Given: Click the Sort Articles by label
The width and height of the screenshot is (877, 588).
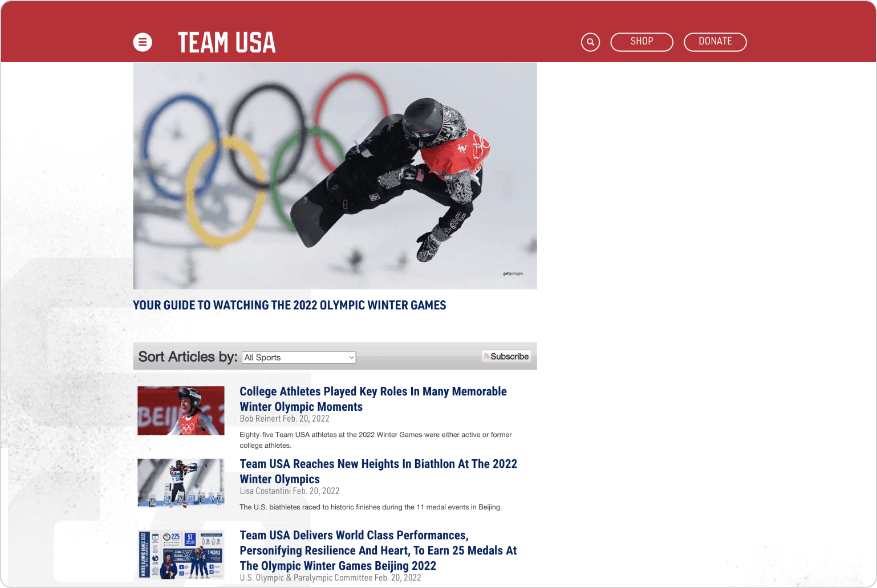Looking at the screenshot, I should coord(188,357).
